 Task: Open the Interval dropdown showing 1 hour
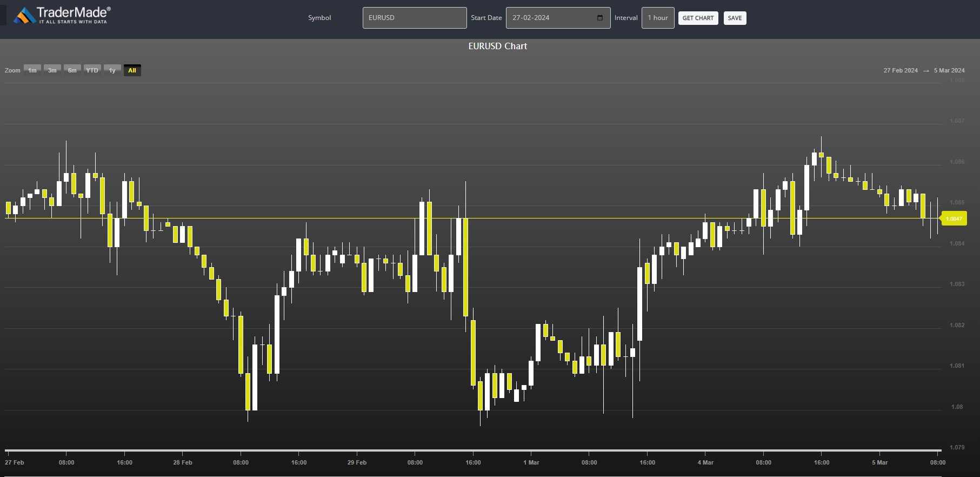658,18
